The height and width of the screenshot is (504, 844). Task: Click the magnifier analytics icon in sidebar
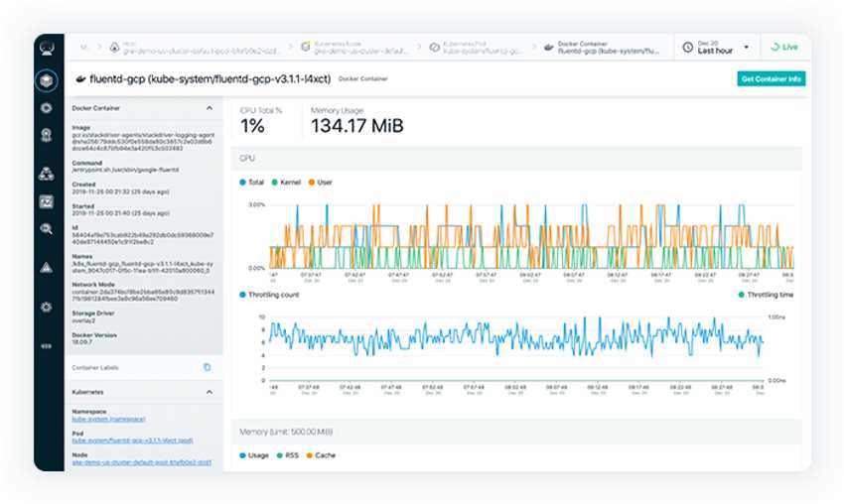pos(46,228)
